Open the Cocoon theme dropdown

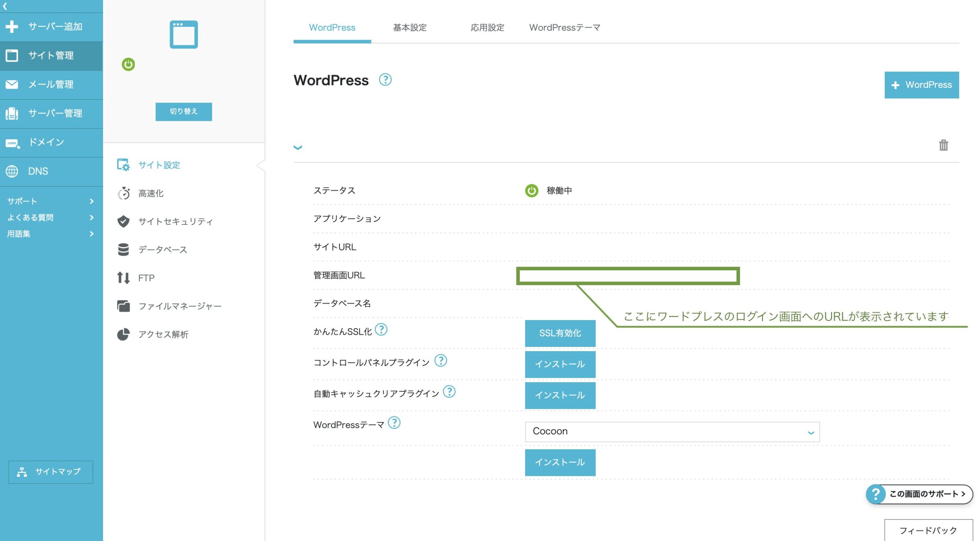672,432
